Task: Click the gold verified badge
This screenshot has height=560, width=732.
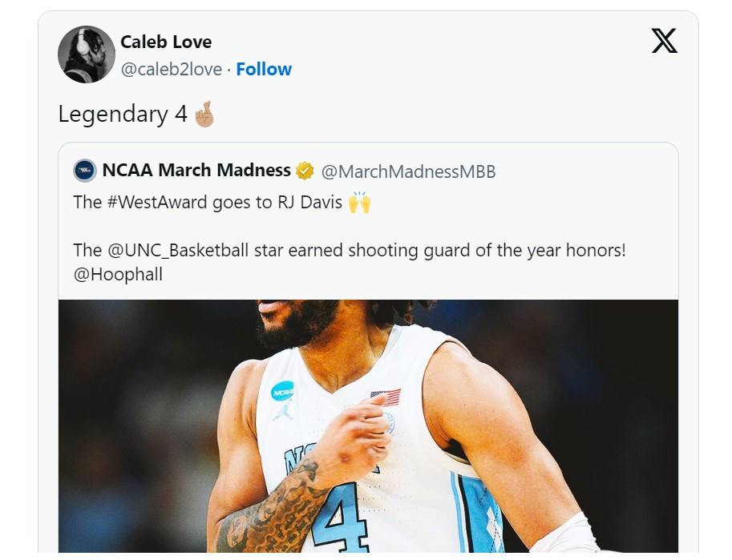Action: [305, 171]
